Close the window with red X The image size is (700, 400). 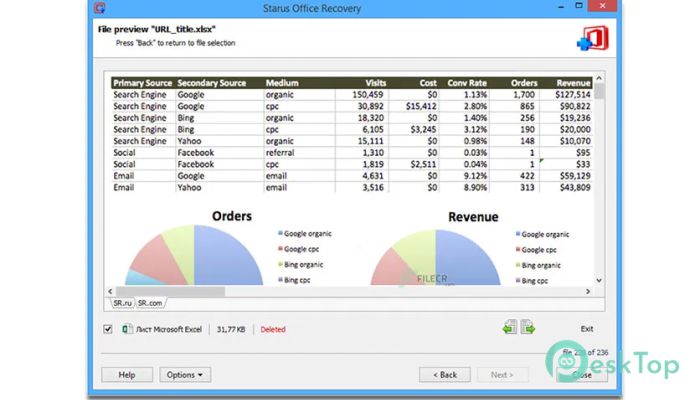(x=602, y=6)
